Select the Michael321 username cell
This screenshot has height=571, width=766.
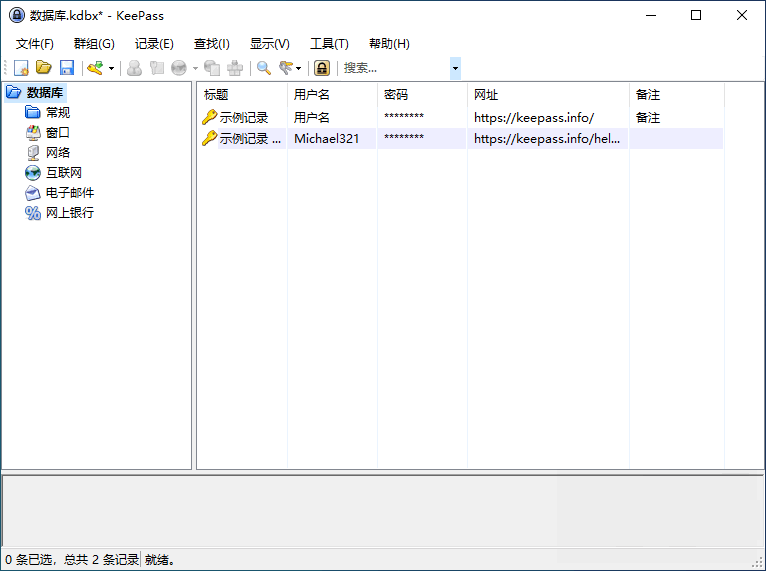click(x=326, y=139)
